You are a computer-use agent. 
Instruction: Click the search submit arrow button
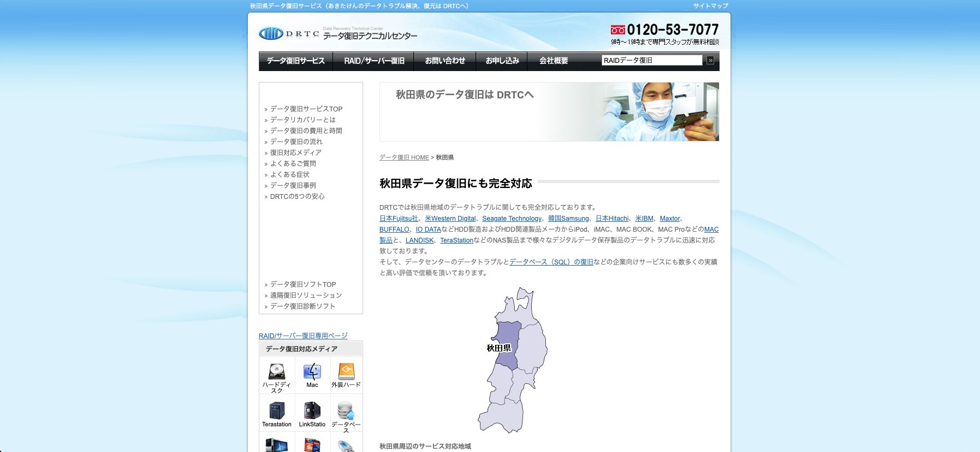coord(710,61)
